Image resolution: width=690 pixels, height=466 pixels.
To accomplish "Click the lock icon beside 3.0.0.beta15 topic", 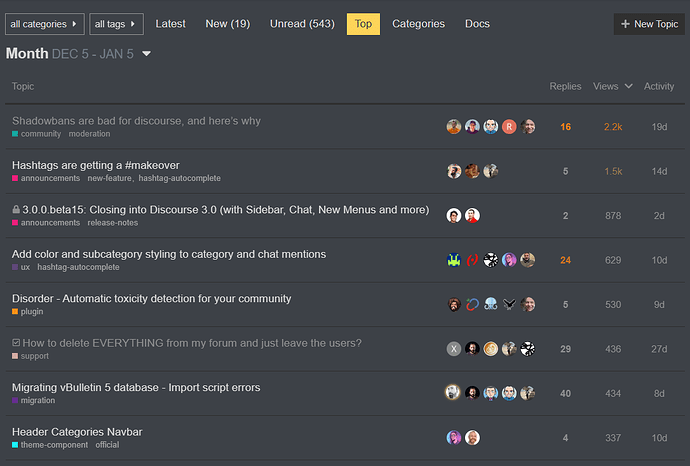I will pyautogui.click(x=16, y=210).
